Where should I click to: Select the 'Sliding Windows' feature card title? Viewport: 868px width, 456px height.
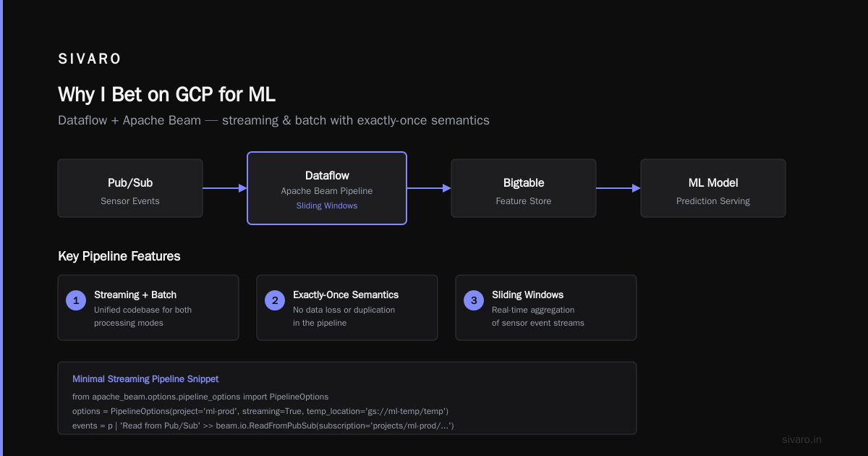pyautogui.click(x=528, y=295)
